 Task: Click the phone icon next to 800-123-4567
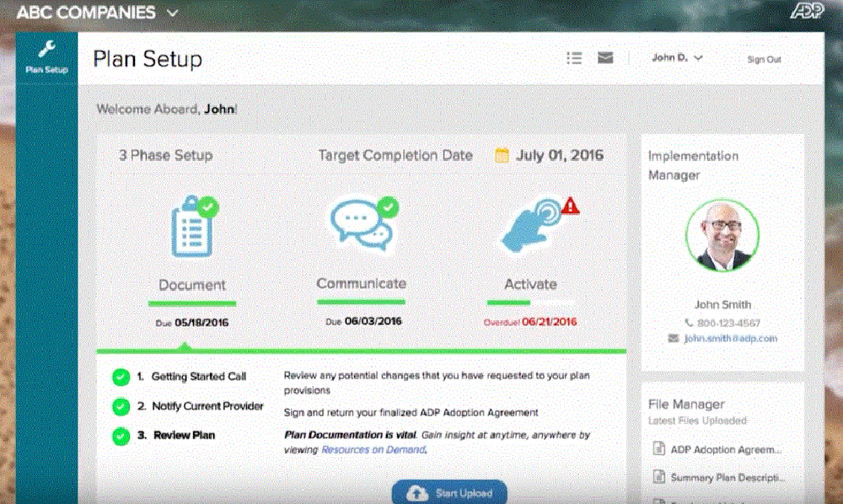[689, 323]
